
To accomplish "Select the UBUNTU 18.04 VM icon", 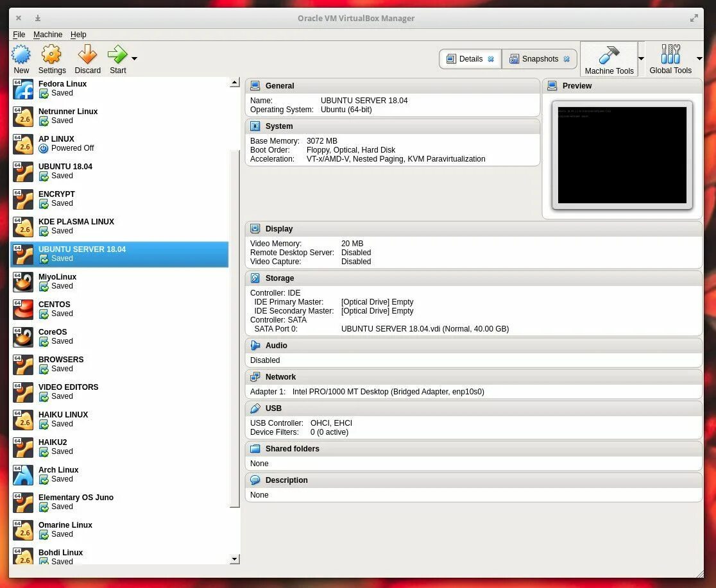I will point(23,172).
